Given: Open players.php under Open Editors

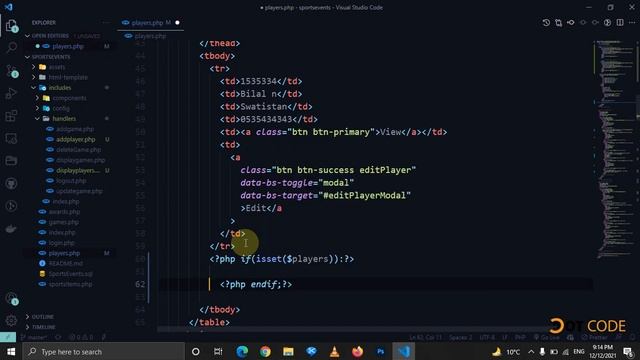Looking at the screenshot, I should pos(68,46).
